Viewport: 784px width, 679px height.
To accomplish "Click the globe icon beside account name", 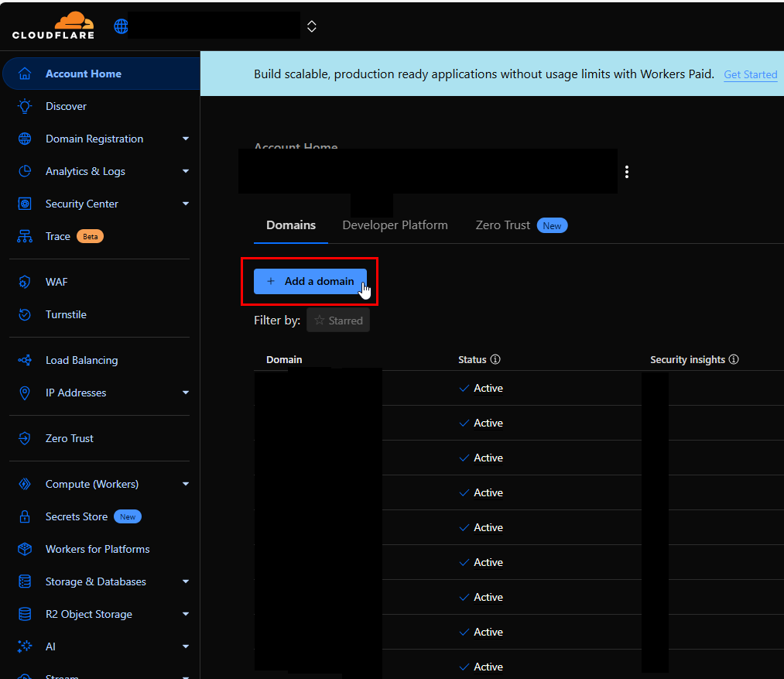I will [121, 26].
